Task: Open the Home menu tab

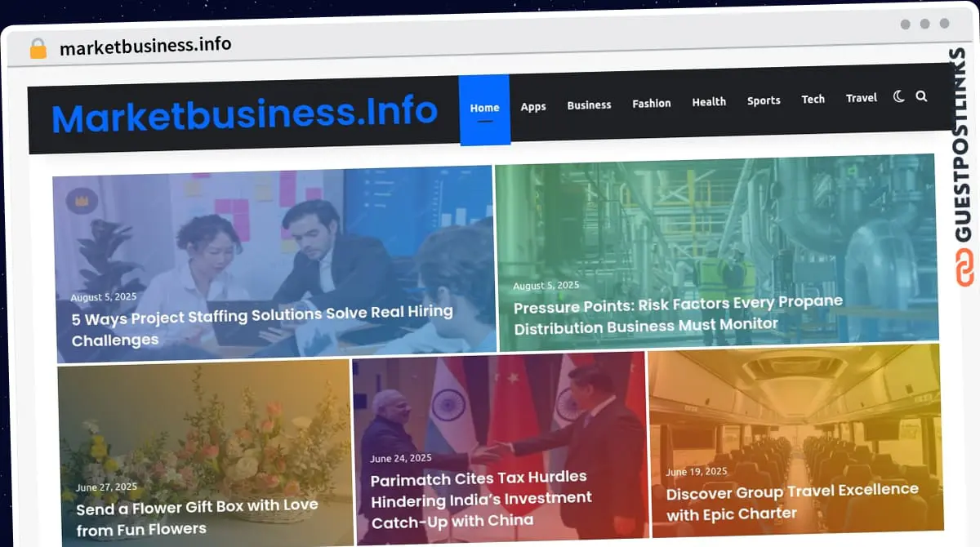Action: coord(484,108)
